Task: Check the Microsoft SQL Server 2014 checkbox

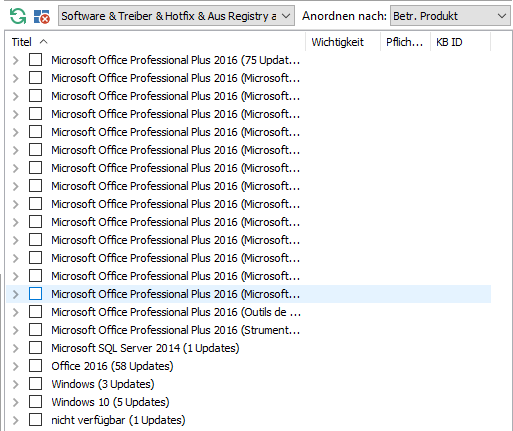Action: click(35, 348)
